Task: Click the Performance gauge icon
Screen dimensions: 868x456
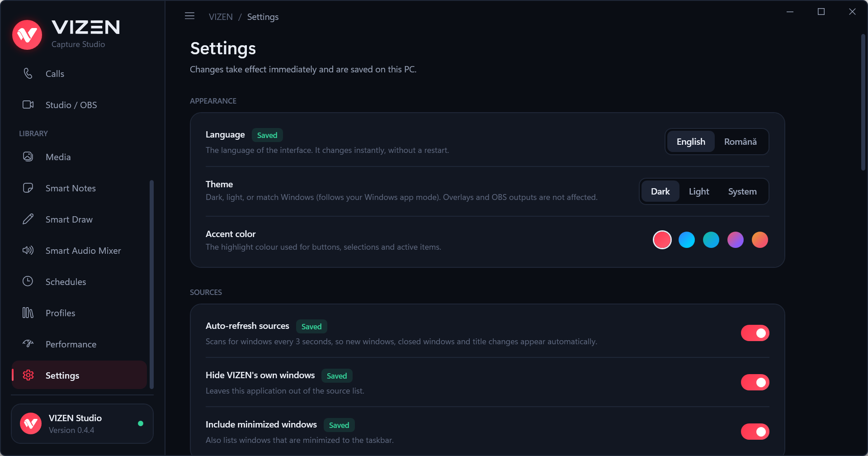Action: [28, 344]
